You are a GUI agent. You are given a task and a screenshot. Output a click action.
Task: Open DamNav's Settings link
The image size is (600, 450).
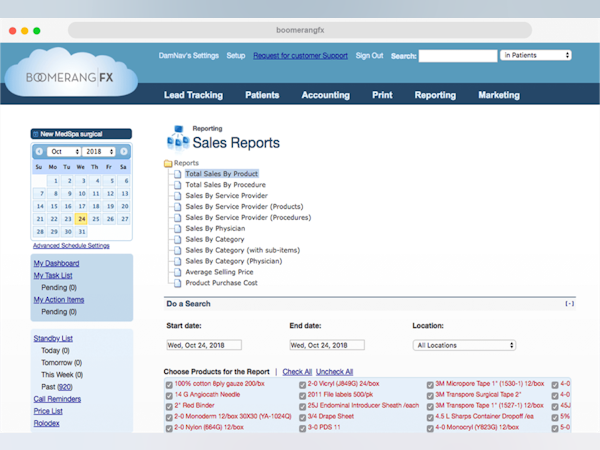click(189, 55)
